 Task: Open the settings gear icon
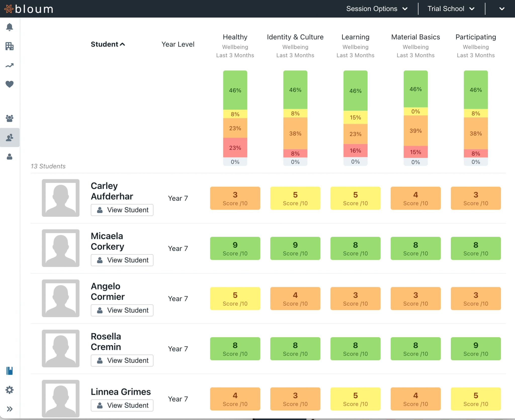click(10, 390)
